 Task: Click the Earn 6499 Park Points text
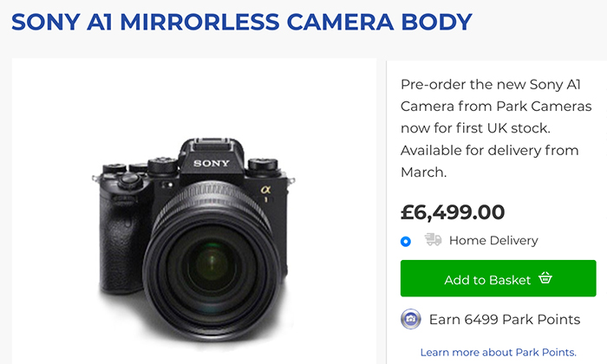pyautogui.click(x=505, y=320)
